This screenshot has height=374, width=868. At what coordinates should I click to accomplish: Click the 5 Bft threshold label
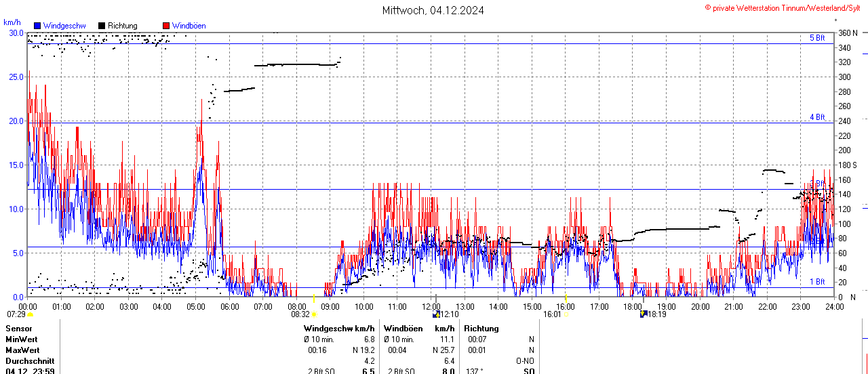click(817, 38)
